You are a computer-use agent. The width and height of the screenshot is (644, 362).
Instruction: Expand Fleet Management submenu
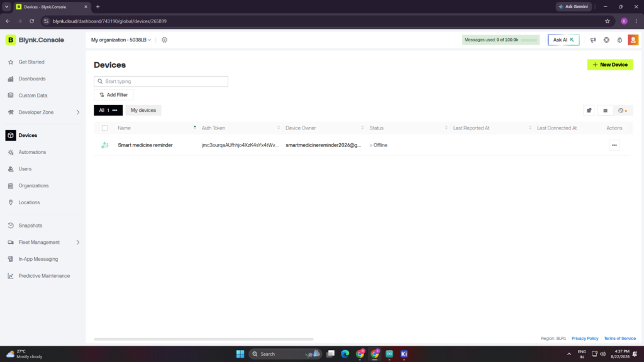click(x=77, y=243)
